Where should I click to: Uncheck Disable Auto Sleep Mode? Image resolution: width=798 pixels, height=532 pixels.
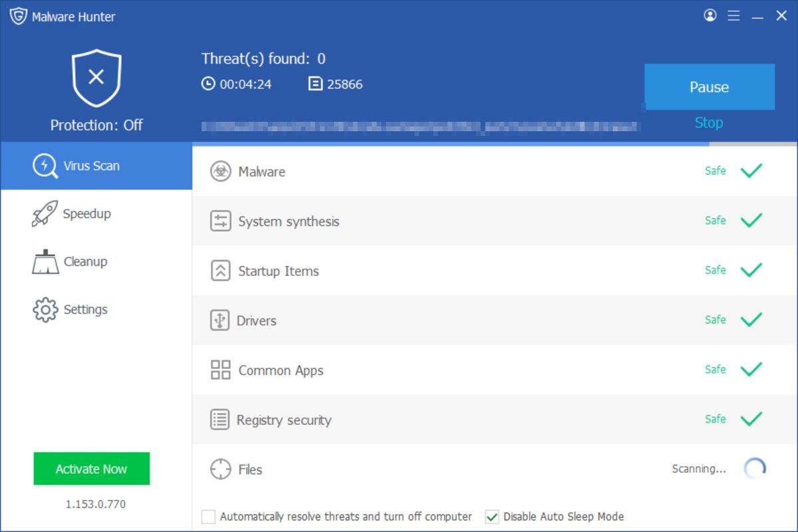[492, 517]
